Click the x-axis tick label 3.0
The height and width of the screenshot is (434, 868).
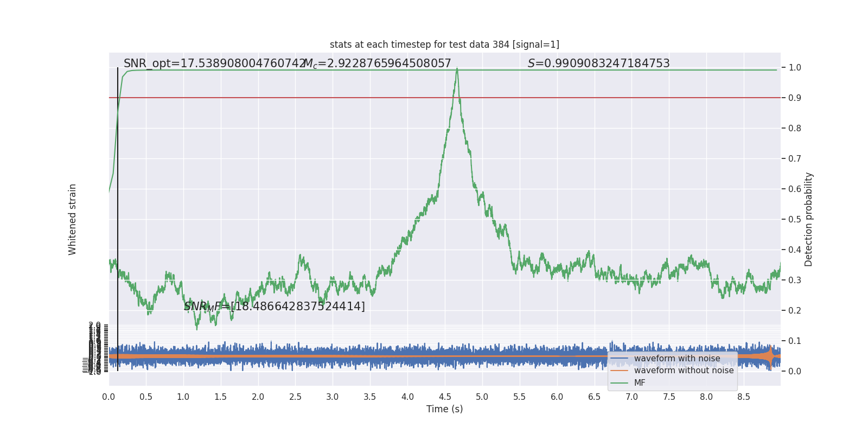pyautogui.click(x=333, y=397)
